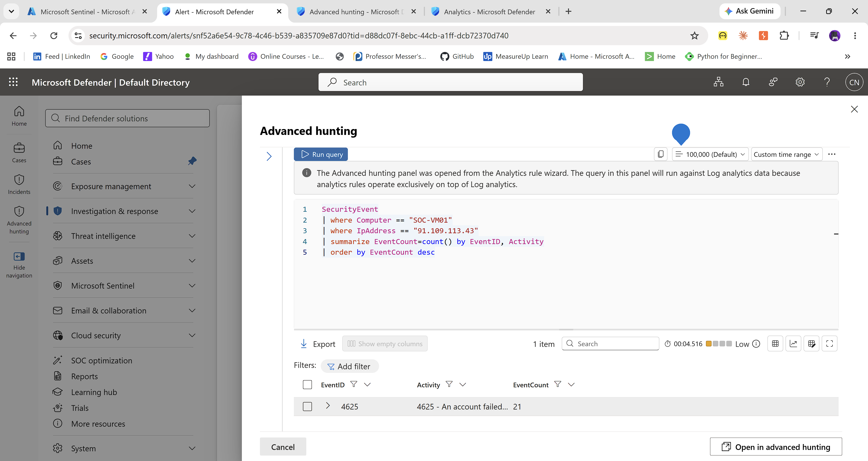Copy the query with the clipboard icon
The width and height of the screenshot is (868, 461).
660,154
